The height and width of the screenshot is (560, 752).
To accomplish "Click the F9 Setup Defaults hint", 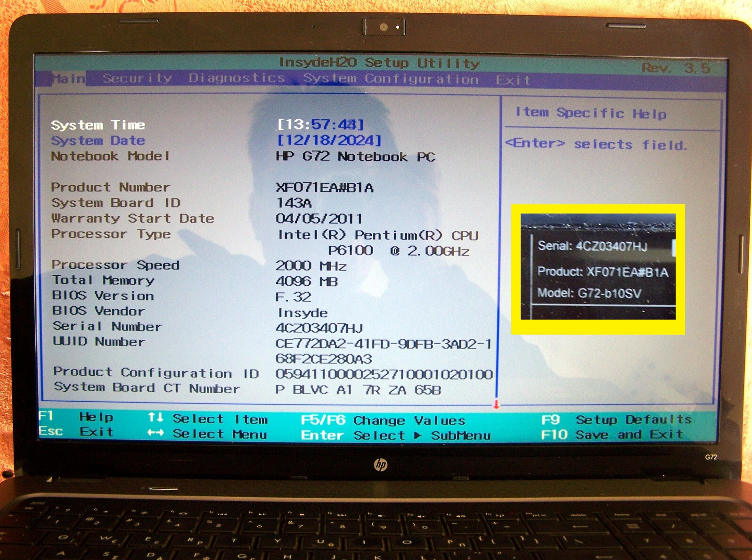I will coord(616,420).
